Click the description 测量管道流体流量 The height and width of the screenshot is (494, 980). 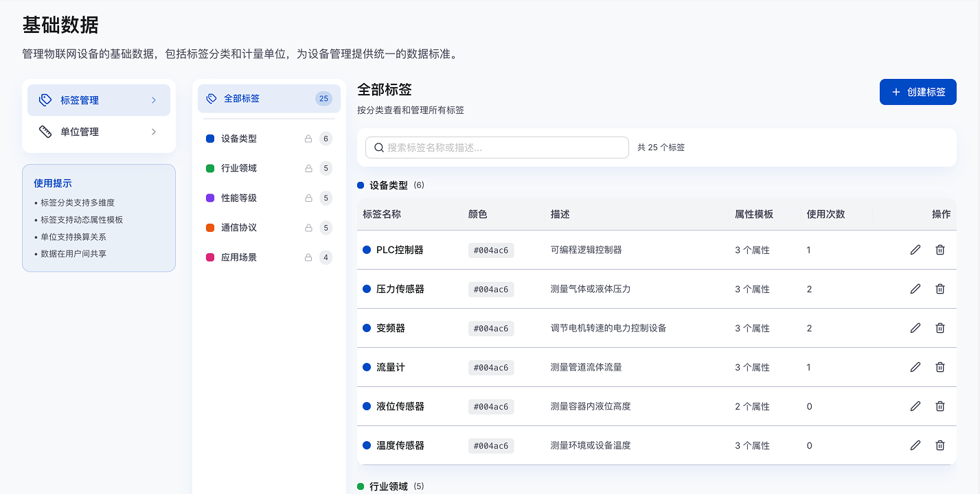(586, 367)
